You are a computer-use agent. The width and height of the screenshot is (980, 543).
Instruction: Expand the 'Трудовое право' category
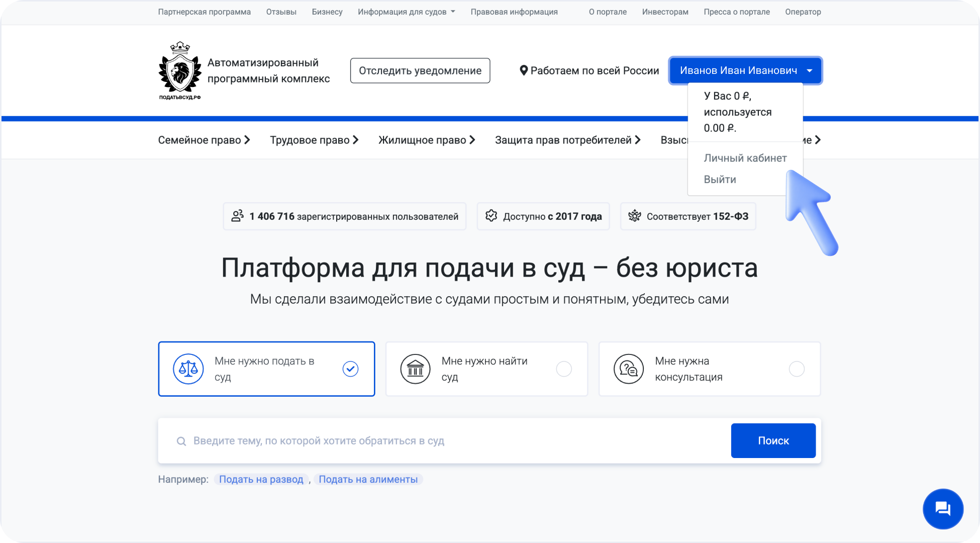[x=314, y=140]
